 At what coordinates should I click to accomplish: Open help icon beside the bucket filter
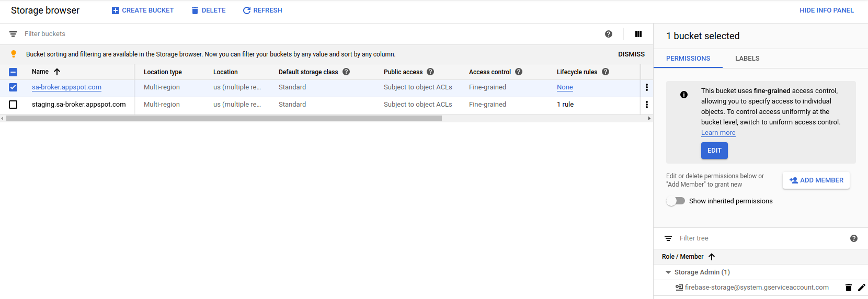click(x=609, y=34)
